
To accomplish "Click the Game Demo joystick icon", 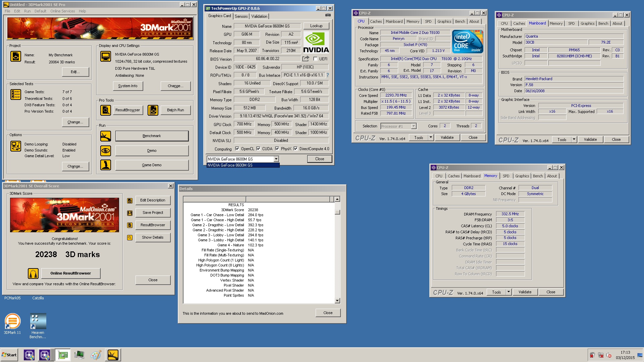I will (x=106, y=165).
